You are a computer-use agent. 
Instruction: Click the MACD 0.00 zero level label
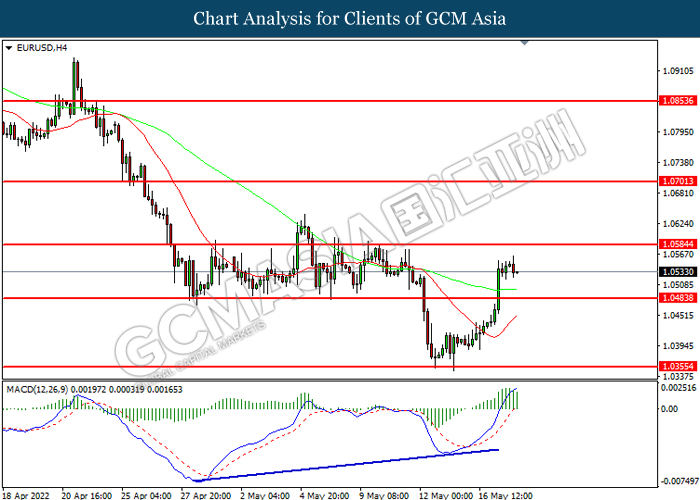point(669,408)
